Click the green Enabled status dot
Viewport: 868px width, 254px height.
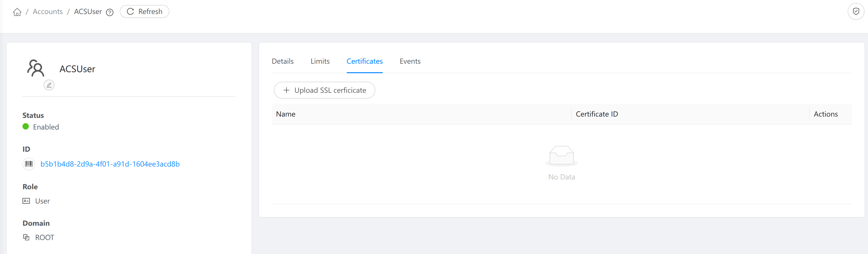point(26,127)
